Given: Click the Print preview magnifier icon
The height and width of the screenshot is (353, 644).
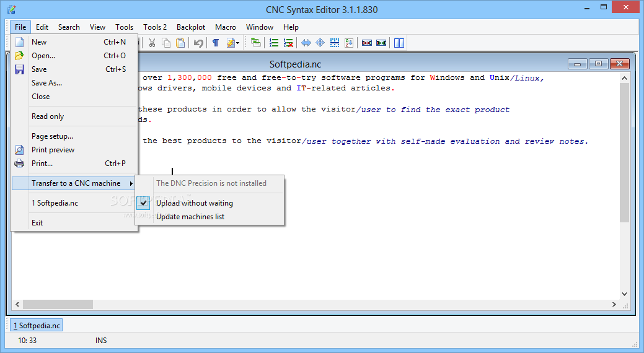Looking at the screenshot, I should click(19, 150).
